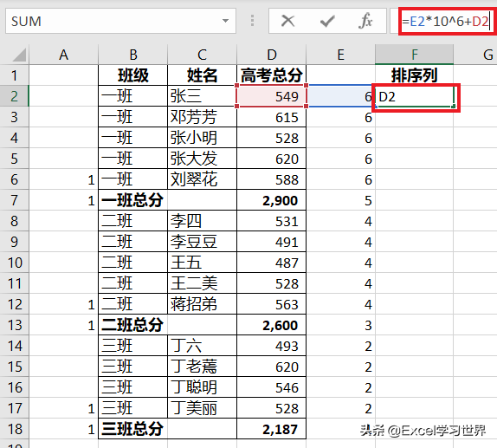Select row 2 header
Viewport: 497px width, 448px height.
click(x=14, y=96)
